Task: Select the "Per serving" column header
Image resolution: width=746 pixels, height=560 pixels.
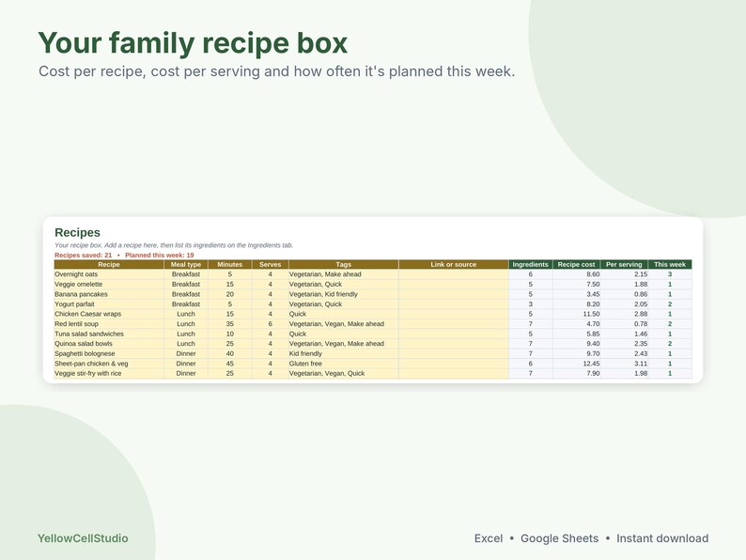Action: (x=624, y=265)
